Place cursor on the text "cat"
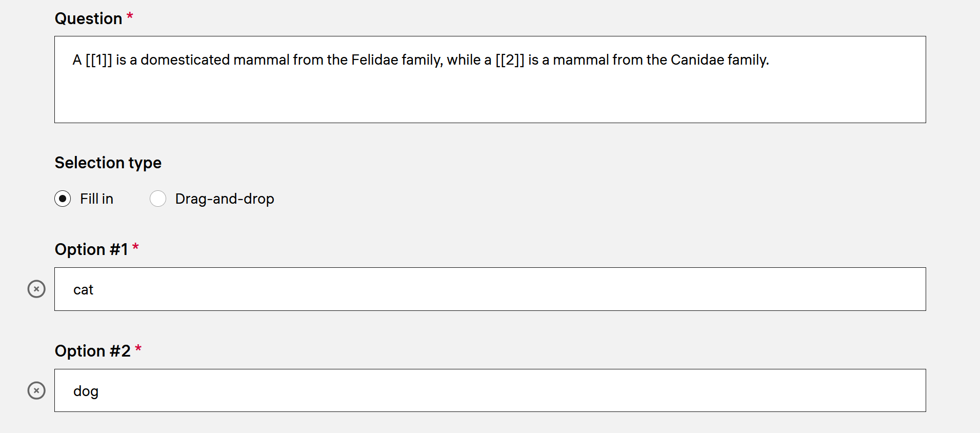 coord(83,290)
